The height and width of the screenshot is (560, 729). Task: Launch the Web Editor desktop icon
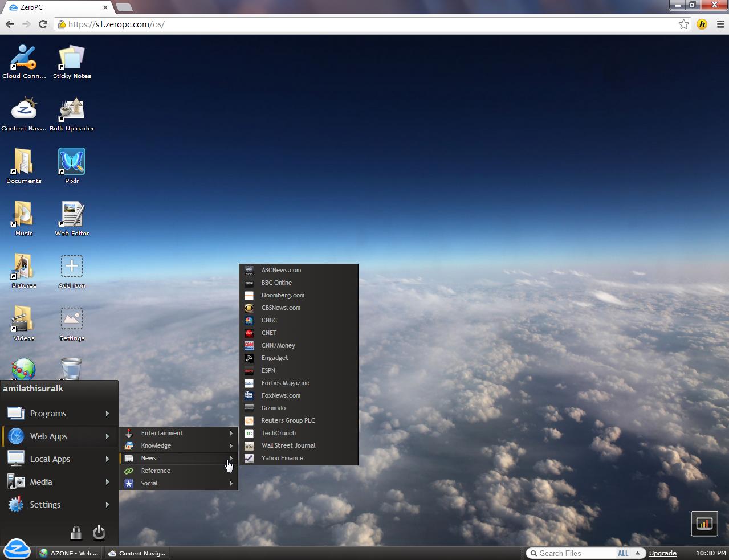tap(72, 219)
